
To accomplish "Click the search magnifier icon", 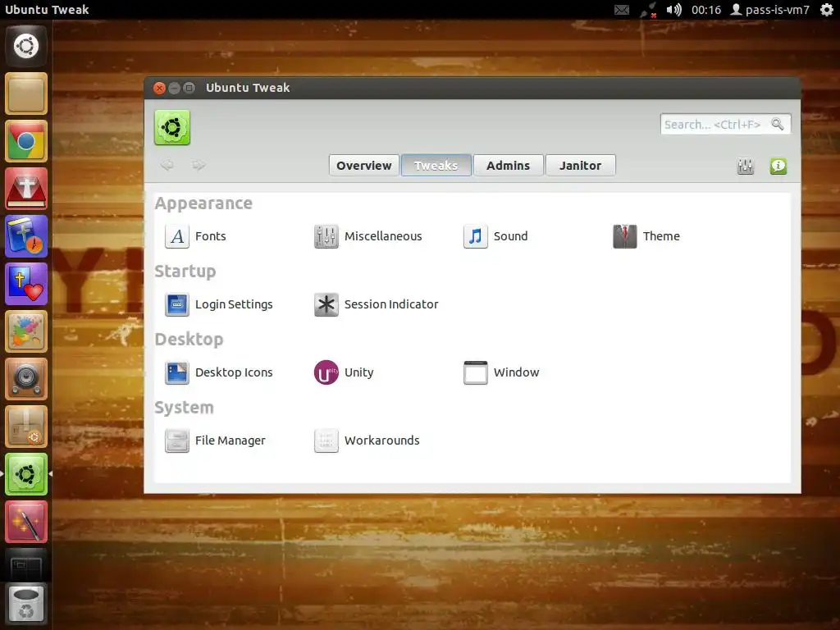I will coord(778,125).
